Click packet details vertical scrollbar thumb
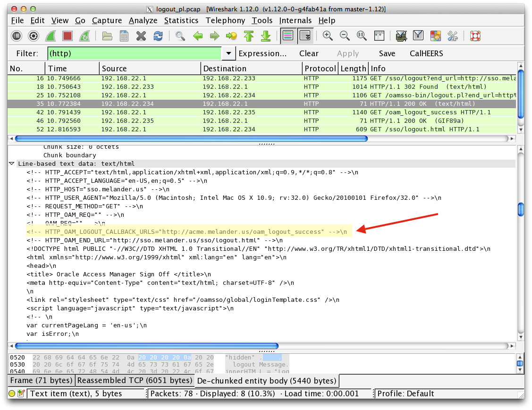532x410 pixels. click(x=521, y=209)
